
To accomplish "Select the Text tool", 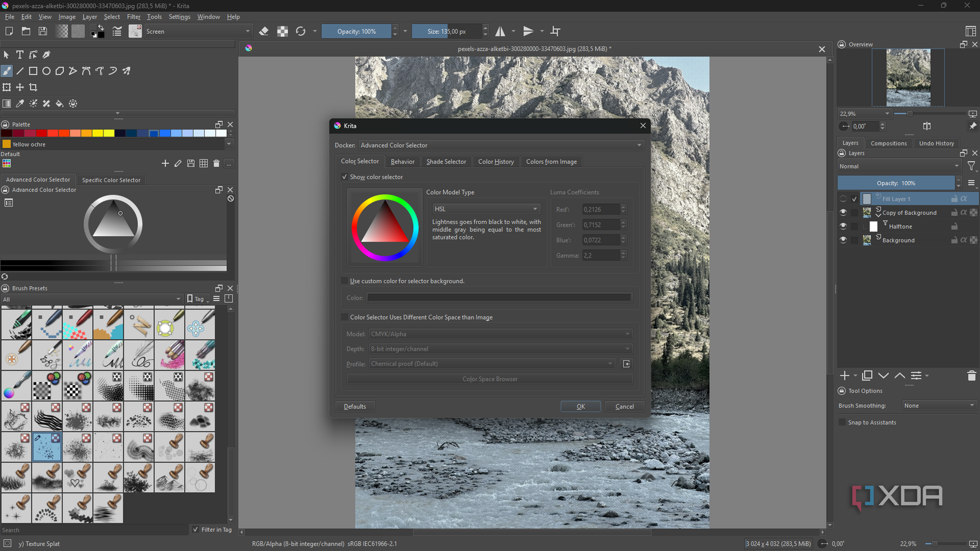I will click(x=20, y=54).
